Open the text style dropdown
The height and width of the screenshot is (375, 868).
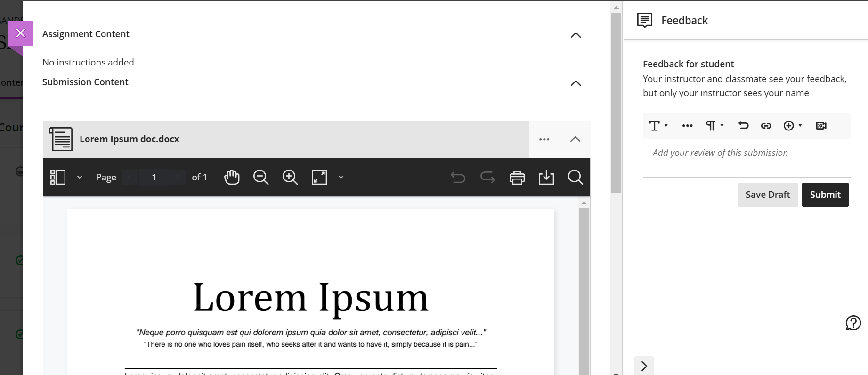click(658, 126)
